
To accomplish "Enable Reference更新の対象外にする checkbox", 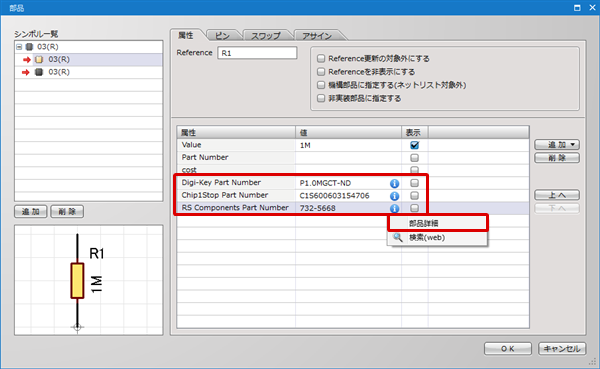I will (321, 59).
